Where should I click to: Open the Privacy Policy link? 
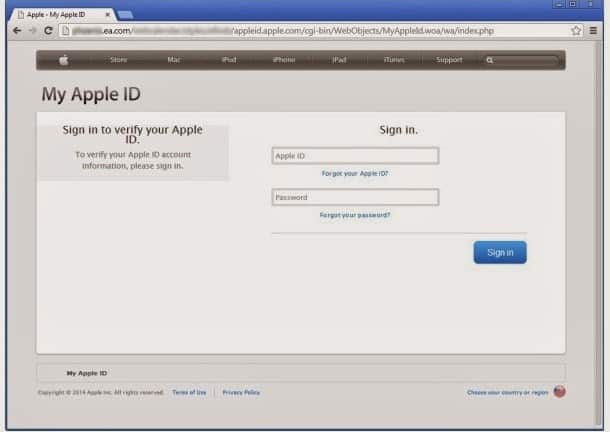pos(241,392)
